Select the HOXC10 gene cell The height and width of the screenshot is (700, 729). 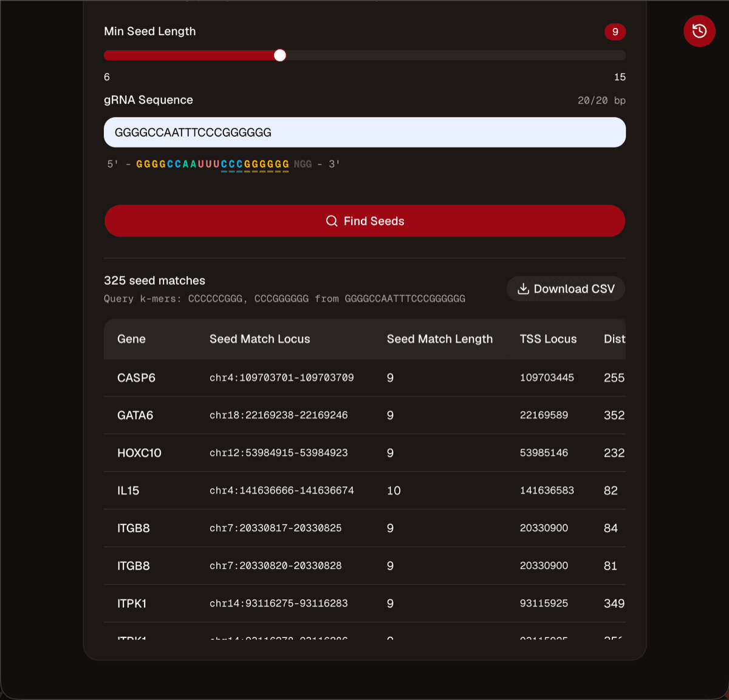pyautogui.click(x=139, y=453)
